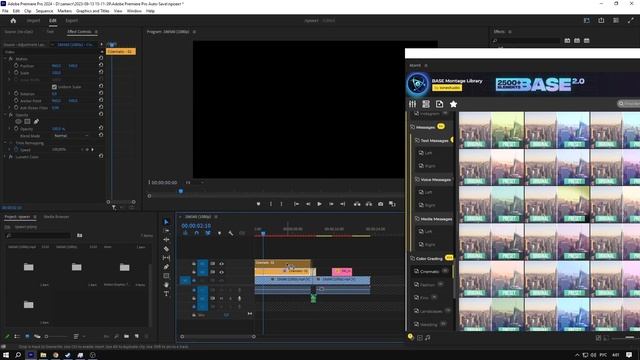
Task: Click the Export Frame camera icon
Action: pos(380,204)
